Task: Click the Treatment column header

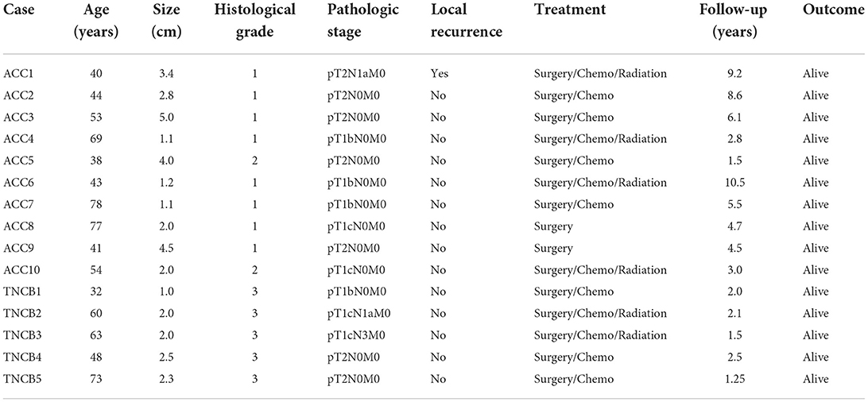Action: coord(570,10)
